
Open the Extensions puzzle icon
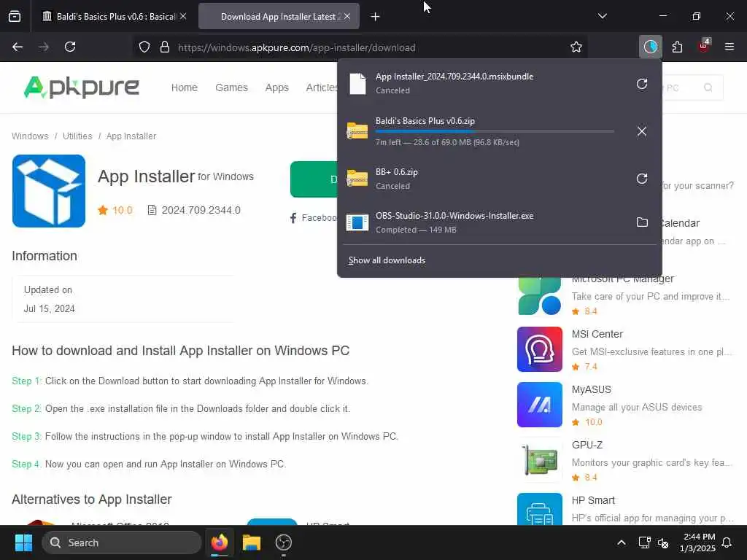[677, 47]
